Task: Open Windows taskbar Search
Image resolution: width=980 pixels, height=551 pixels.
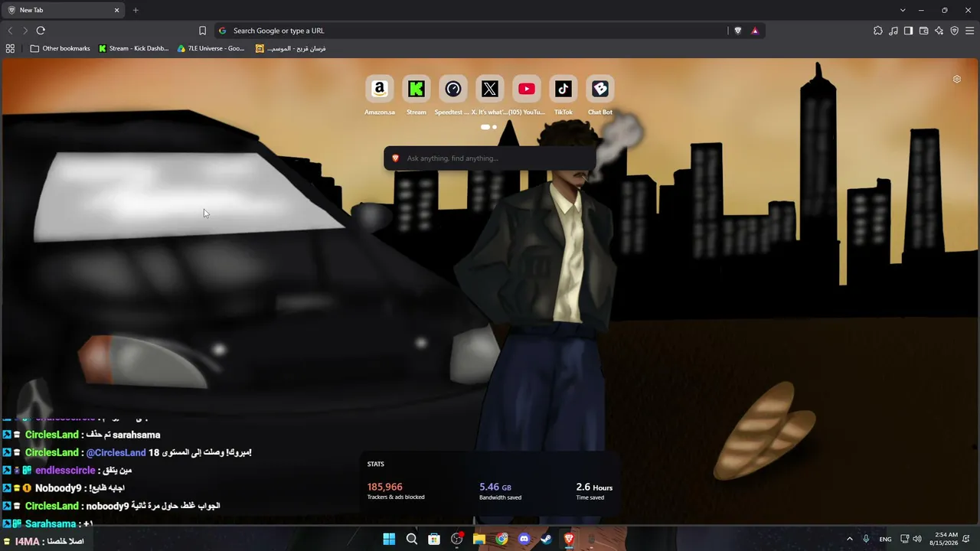Action: point(412,539)
